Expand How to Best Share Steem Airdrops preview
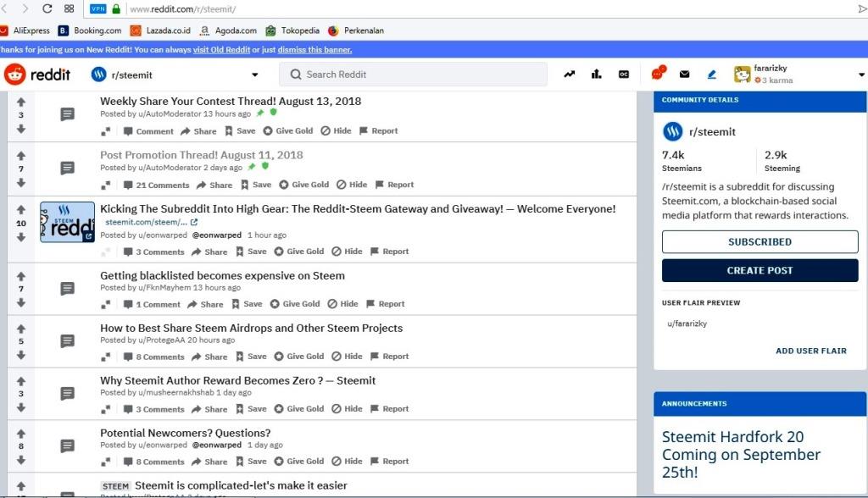 pyautogui.click(x=106, y=357)
